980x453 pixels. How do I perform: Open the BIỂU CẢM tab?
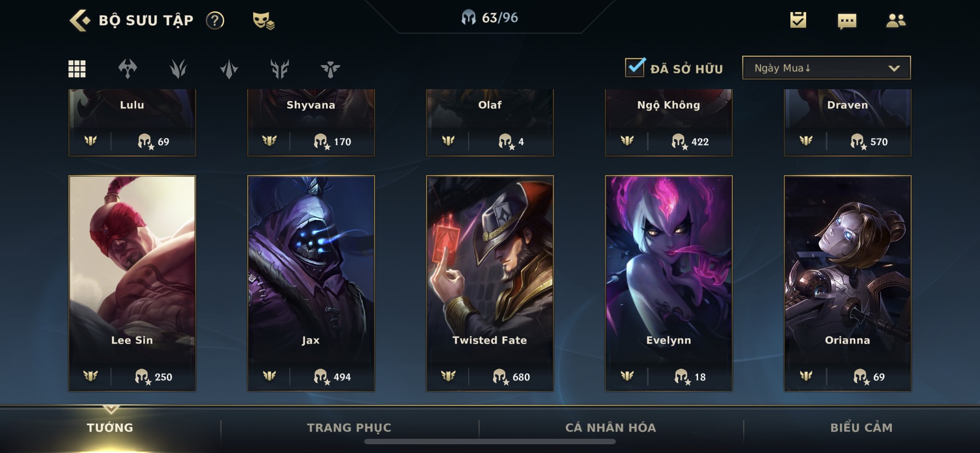pyautogui.click(x=861, y=428)
